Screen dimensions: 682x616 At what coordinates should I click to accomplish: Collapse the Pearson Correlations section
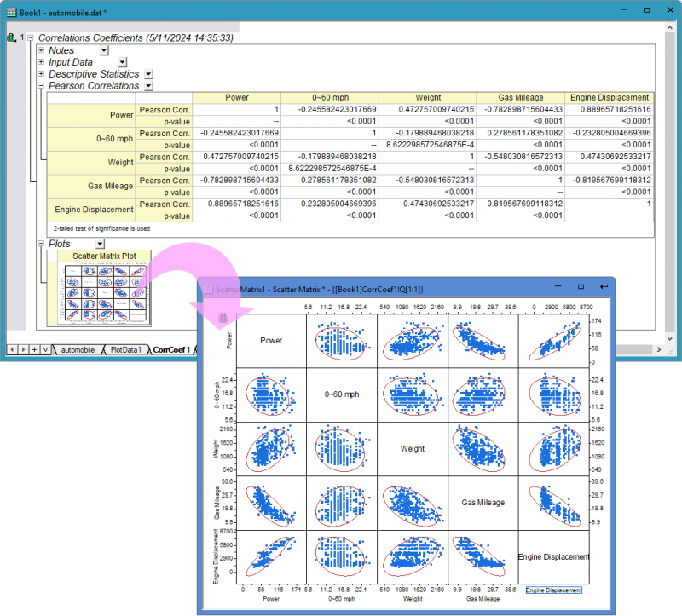(x=41, y=86)
